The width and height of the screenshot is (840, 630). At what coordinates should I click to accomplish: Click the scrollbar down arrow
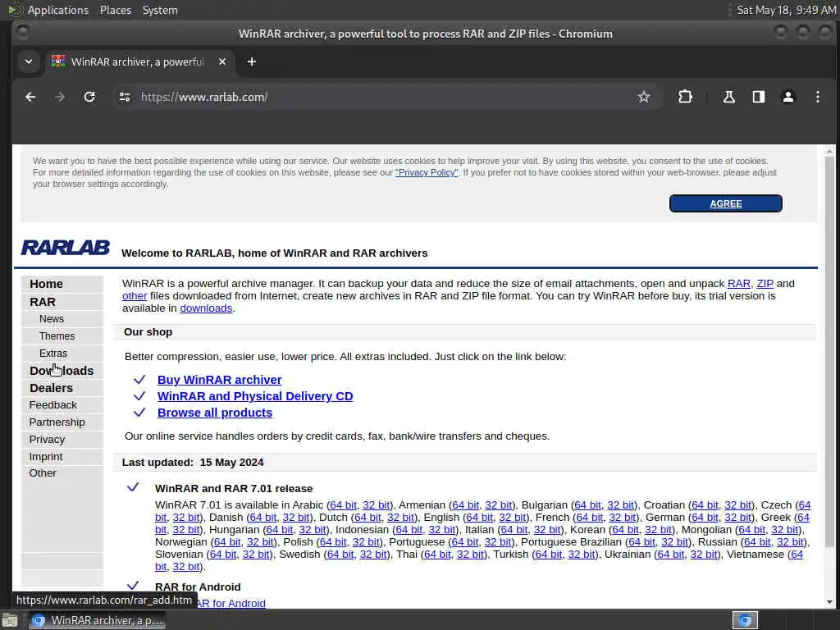[x=829, y=602]
